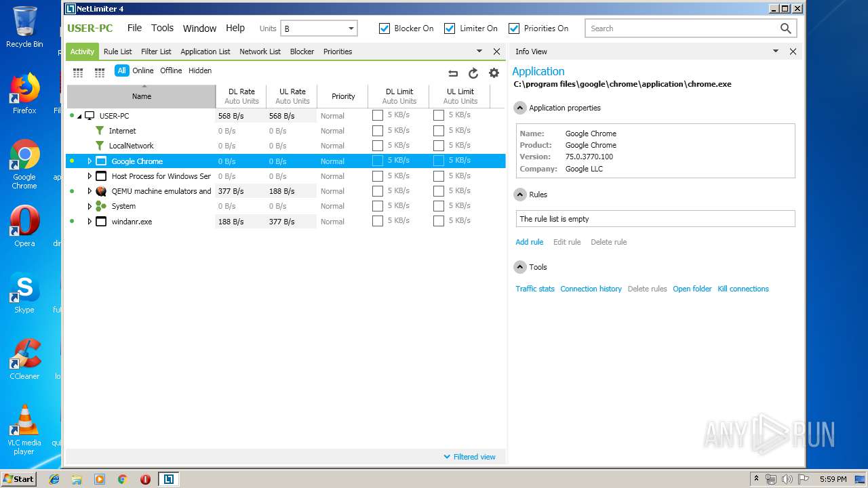
Task: Open Activity view settings gear
Action: click(x=494, y=73)
